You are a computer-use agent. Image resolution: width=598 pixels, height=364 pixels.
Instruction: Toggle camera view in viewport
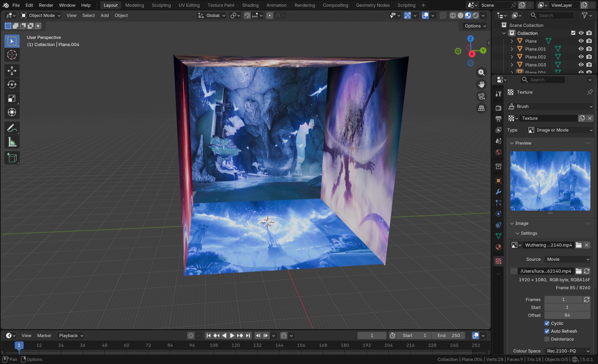click(481, 96)
